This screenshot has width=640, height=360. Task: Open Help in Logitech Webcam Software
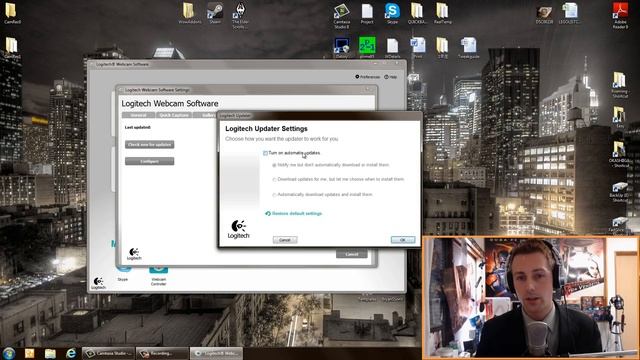point(391,77)
